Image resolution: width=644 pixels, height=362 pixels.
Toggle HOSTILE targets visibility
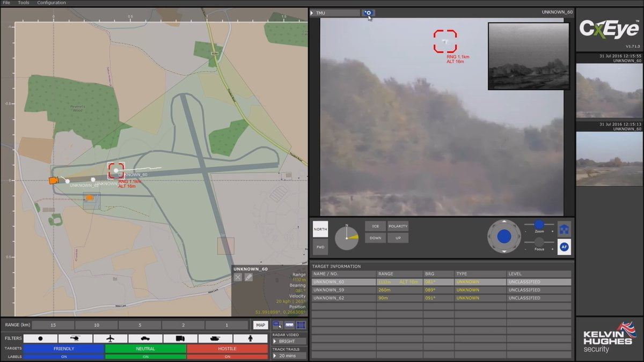226,348
